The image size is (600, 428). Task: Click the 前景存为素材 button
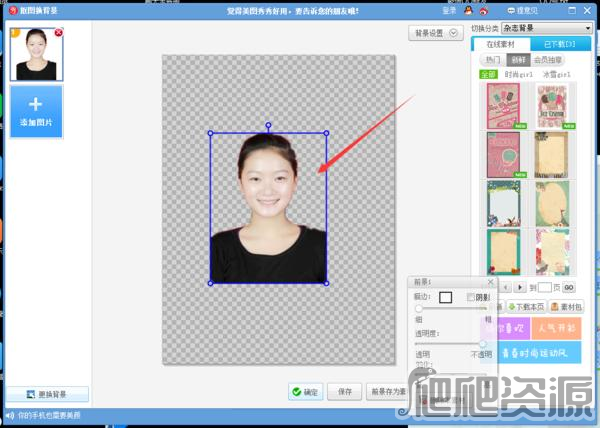click(x=388, y=392)
